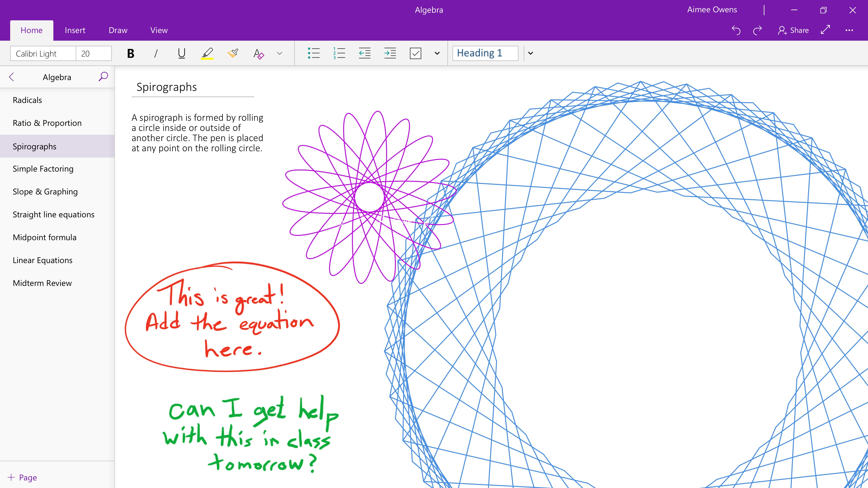Expand the font color options chevron

(279, 53)
